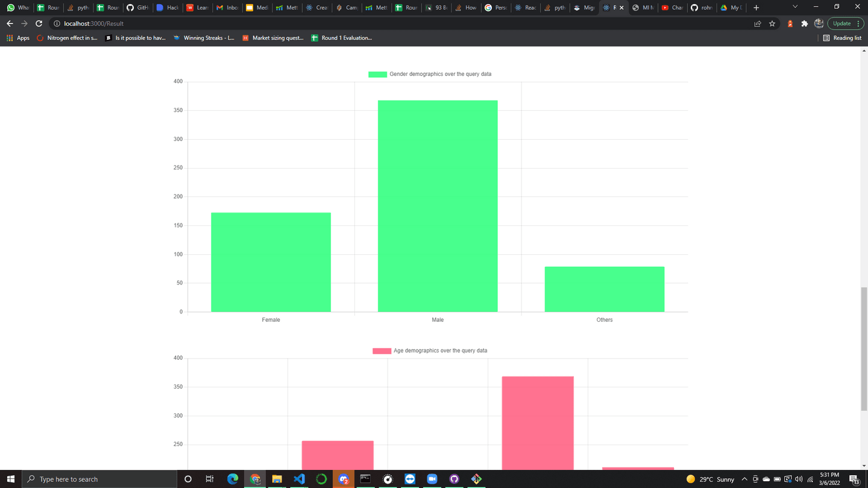The width and height of the screenshot is (868, 488).
Task: Close the active localhost tab
Action: point(622,7)
